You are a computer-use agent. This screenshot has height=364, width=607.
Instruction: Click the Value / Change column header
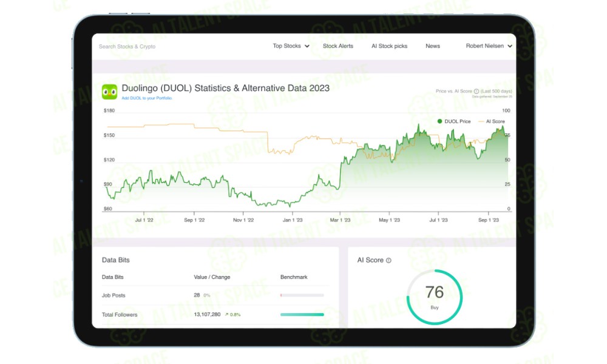tap(212, 277)
